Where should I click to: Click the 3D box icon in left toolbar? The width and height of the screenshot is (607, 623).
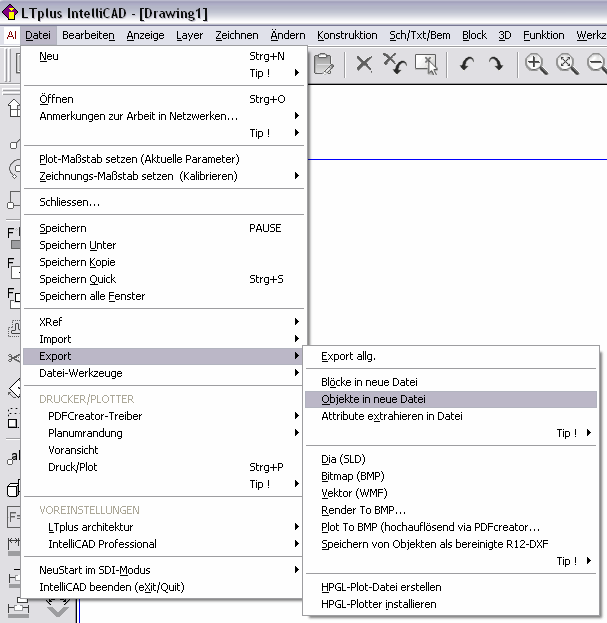click(13, 489)
